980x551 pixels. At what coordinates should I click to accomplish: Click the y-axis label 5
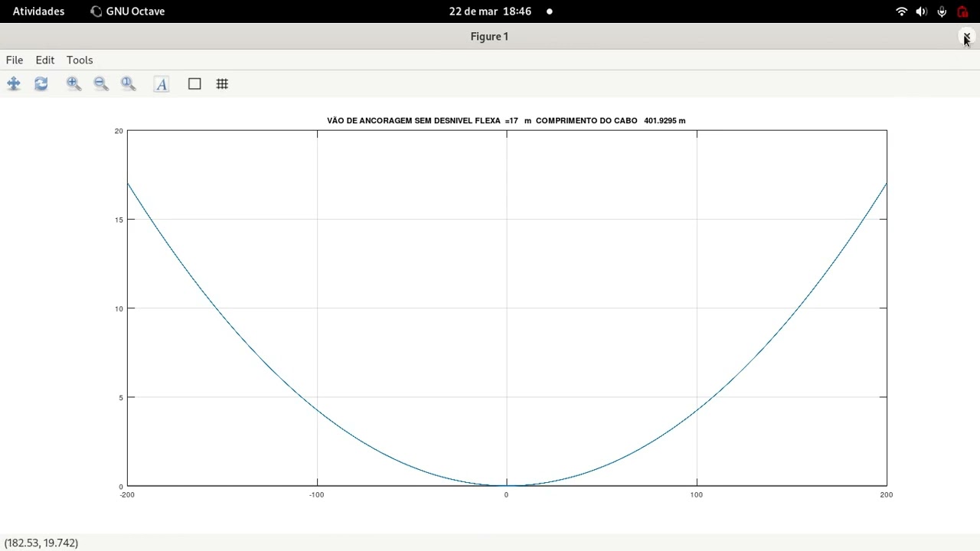point(120,397)
